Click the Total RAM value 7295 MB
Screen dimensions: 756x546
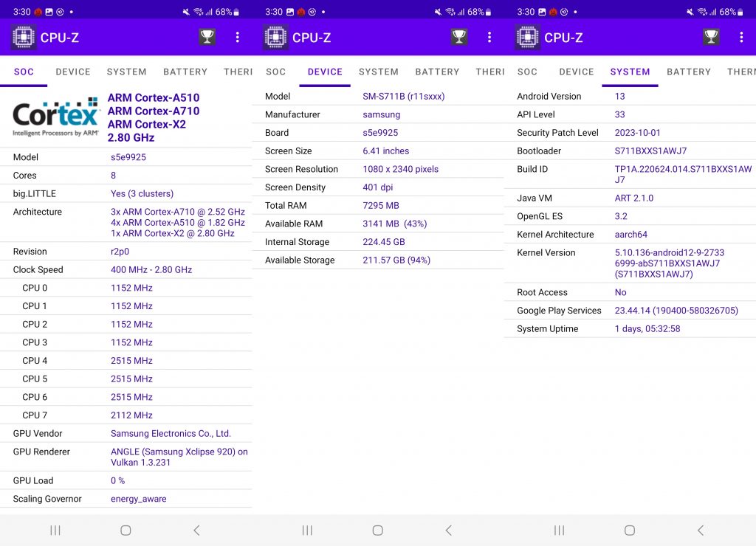381,205
